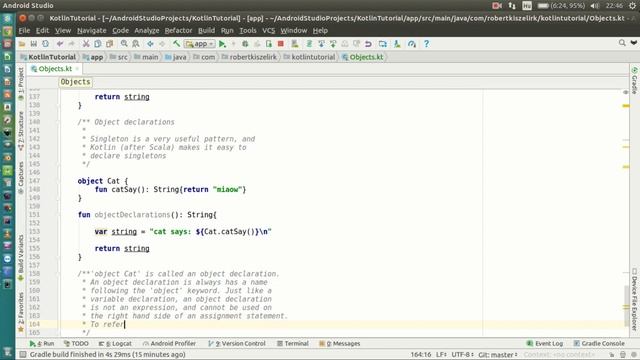Toggle the Favorites side panel
Image resolution: width=640 pixels, height=360 pixels.
click(21, 312)
